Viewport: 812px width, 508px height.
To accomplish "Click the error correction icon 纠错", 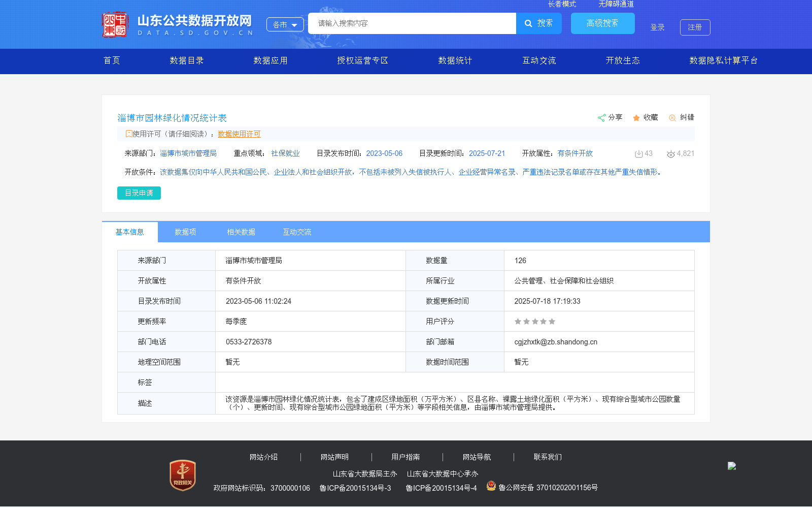I will tap(672, 118).
